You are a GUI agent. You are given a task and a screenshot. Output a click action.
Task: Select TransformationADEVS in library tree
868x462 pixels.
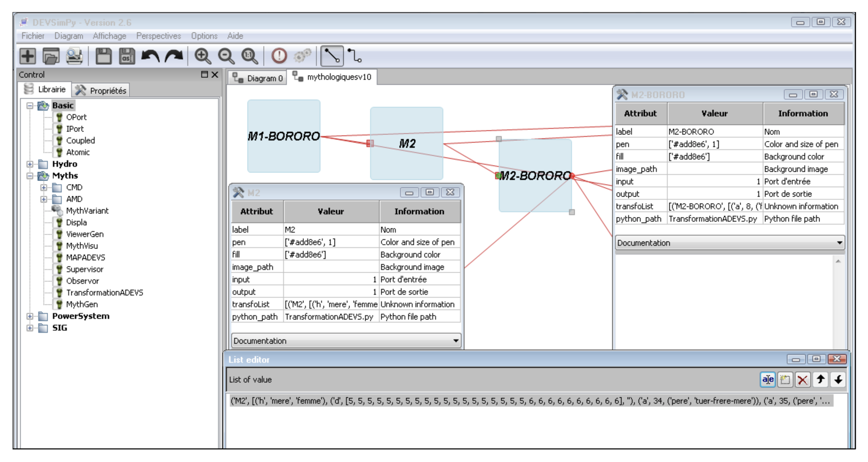tap(104, 293)
